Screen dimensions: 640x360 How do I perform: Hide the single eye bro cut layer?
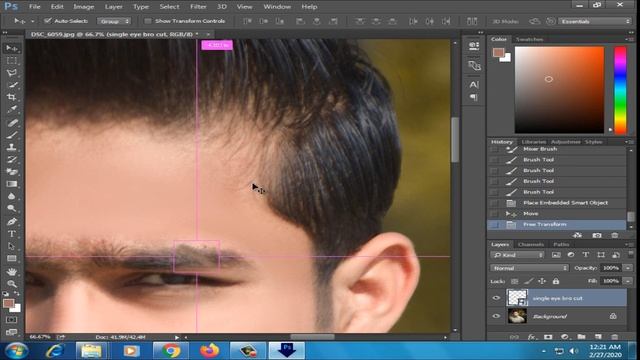click(496, 298)
